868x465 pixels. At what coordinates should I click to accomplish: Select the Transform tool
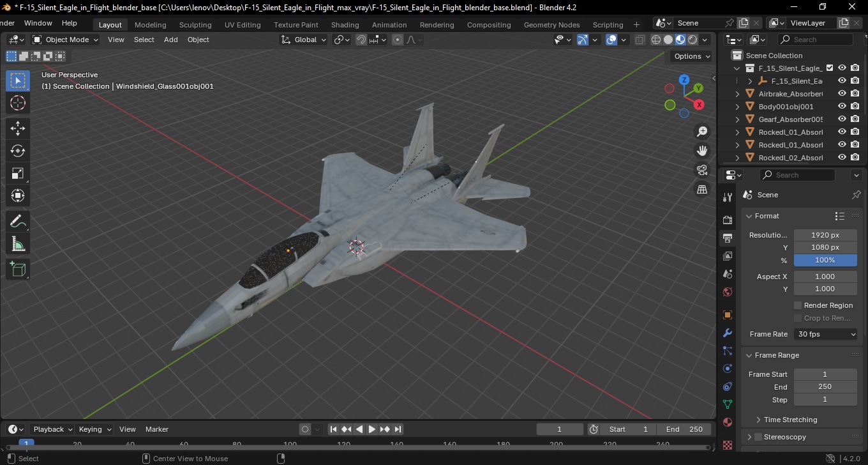18,195
